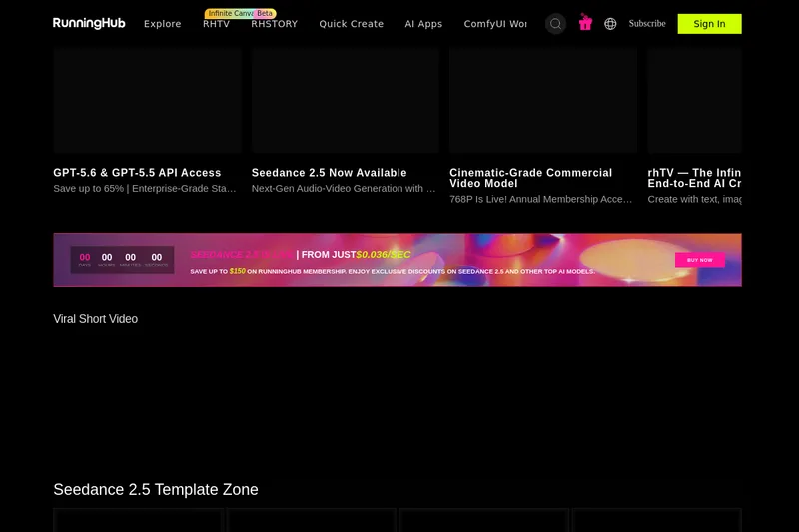Image resolution: width=799 pixels, height=532 pixels.
Task: Click 'Next-Gen Audio-Video Generation' text
Action: [x=344, y=189]
